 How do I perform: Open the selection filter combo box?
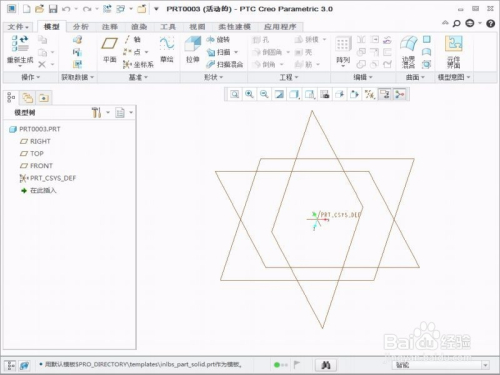point(441,365)
